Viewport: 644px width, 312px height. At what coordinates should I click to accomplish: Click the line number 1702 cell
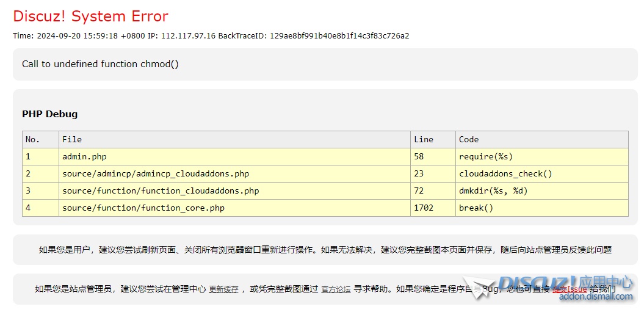(424, 208)
